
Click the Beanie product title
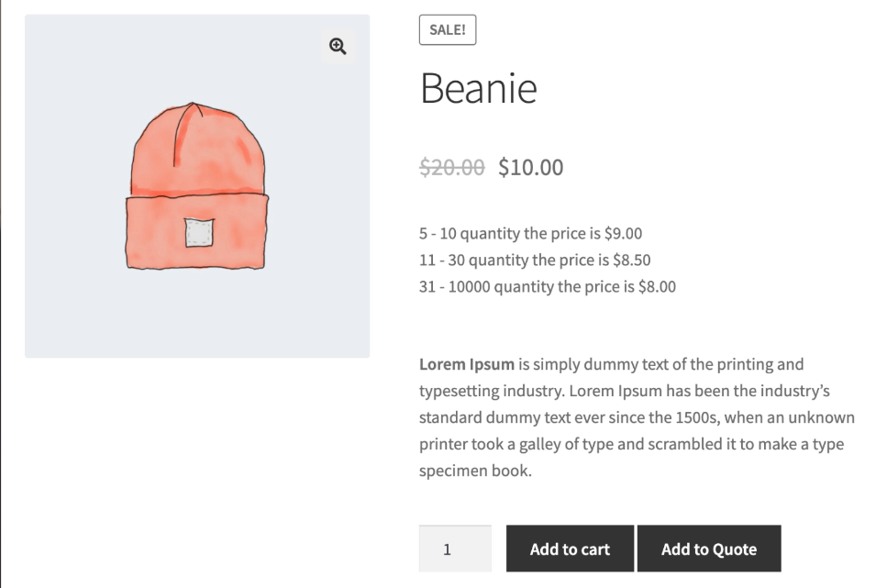478,89
